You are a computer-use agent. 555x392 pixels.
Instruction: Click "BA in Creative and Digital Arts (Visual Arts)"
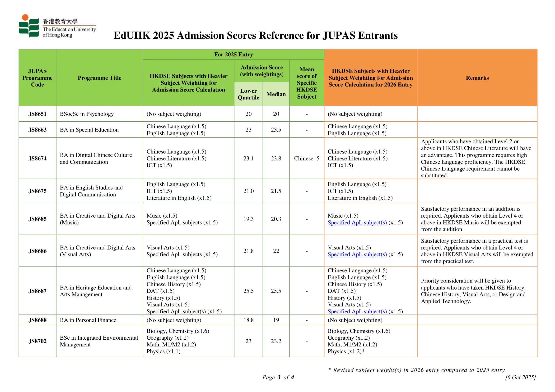tap(98, 251)
